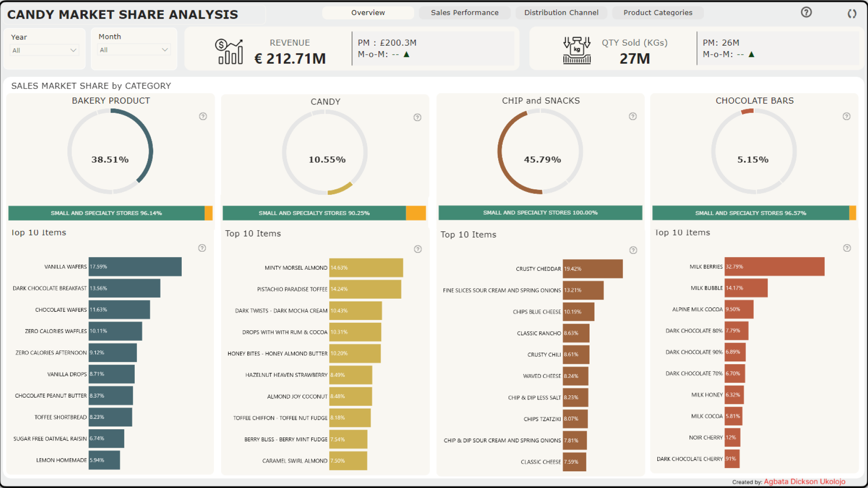Switch to the Overview tab
868x488 pixels.
[x=368, y=13]
